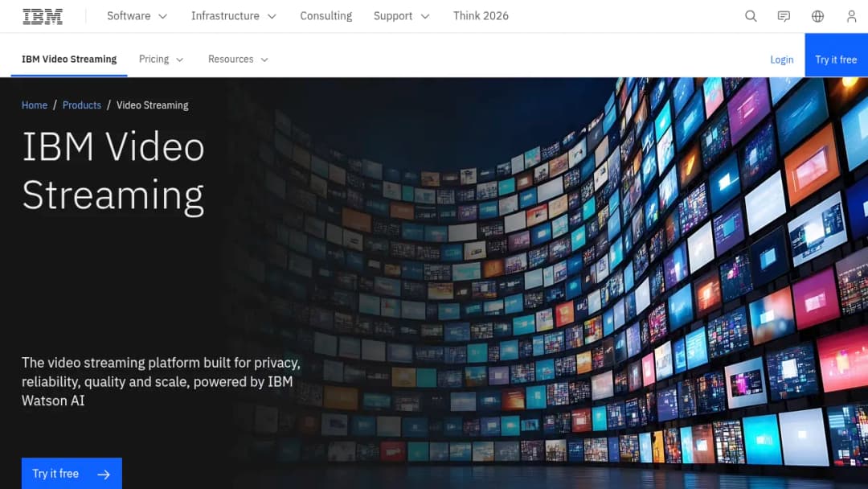Open the search magnifier icon
This screenshot has width=868, height=489.
coord(751,16)
